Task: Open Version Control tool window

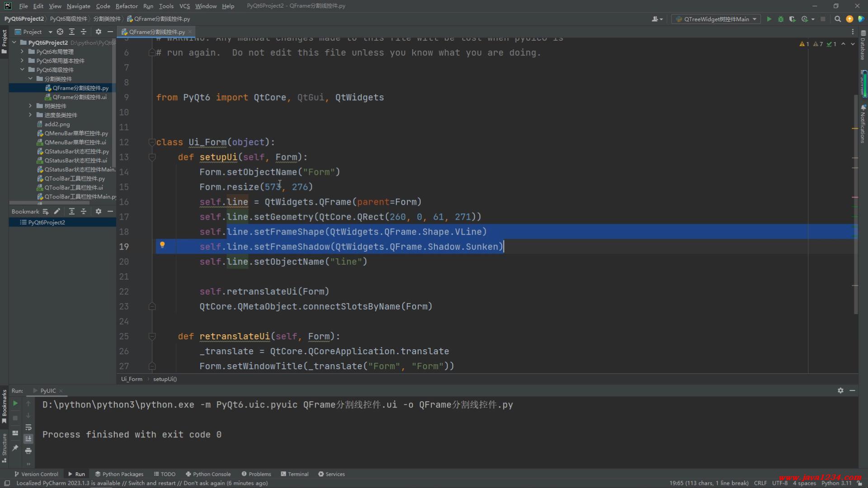Action: pos(36,474)
